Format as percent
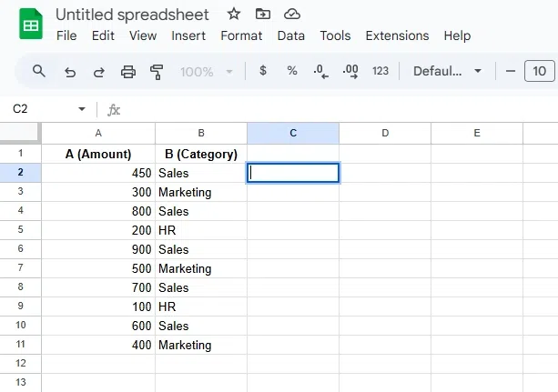Image resolution: width=558 pixels, height=392 pixels. point(292,71)
